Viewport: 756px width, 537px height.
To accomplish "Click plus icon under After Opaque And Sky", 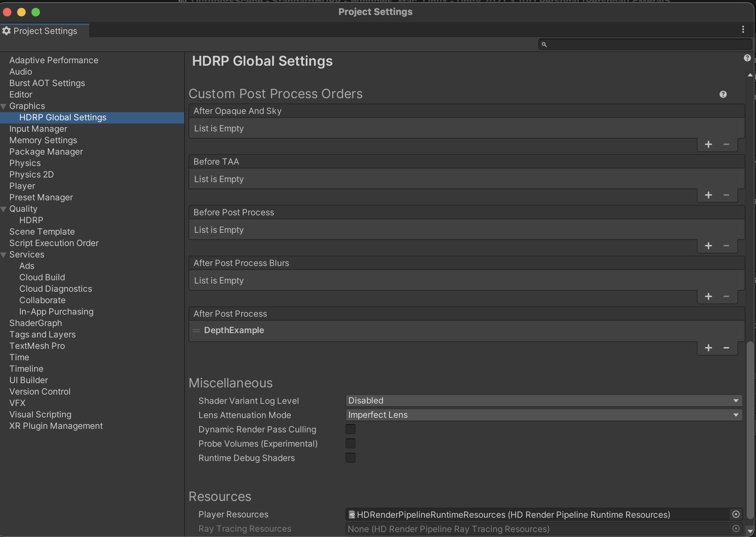I will [x=708, y=145].
